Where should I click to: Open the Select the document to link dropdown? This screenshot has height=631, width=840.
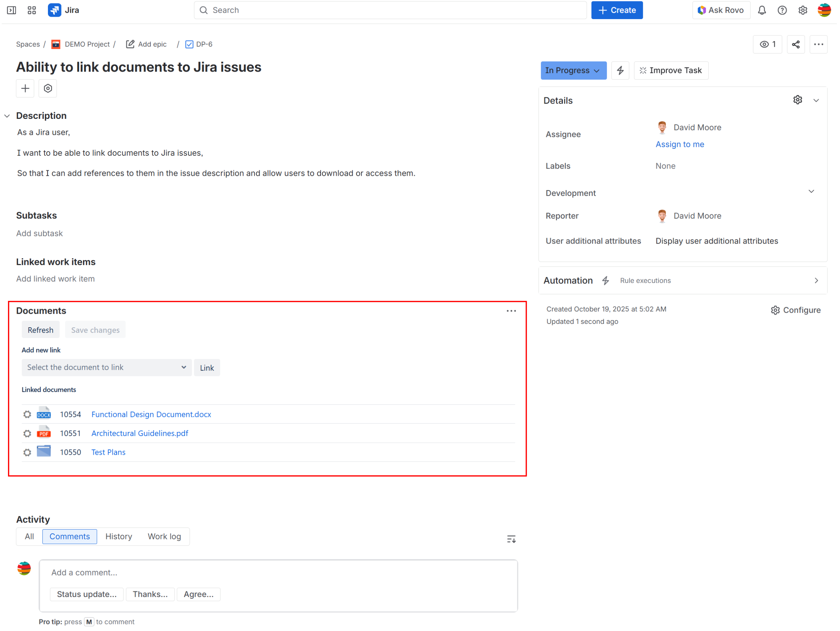tap(106, 367)
